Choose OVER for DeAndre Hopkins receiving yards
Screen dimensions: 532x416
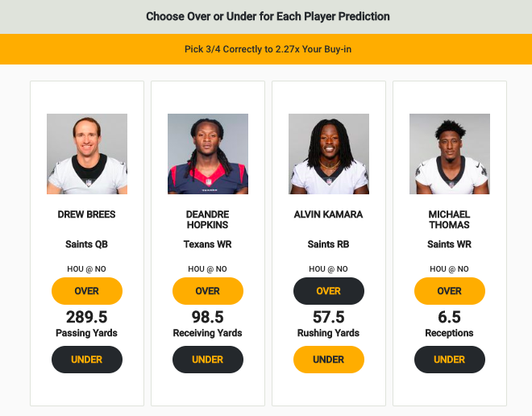coord(208,291)
